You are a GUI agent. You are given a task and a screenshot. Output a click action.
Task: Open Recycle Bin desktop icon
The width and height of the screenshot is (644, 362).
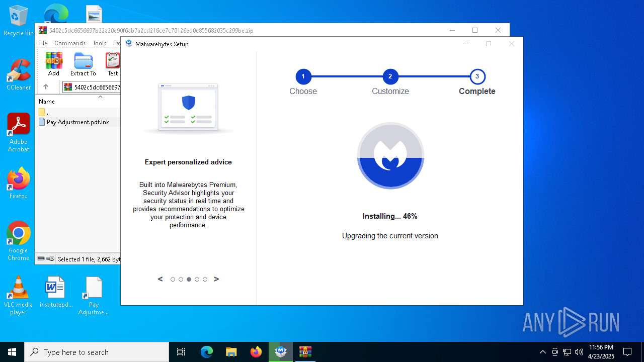click(x=19, y=21)
